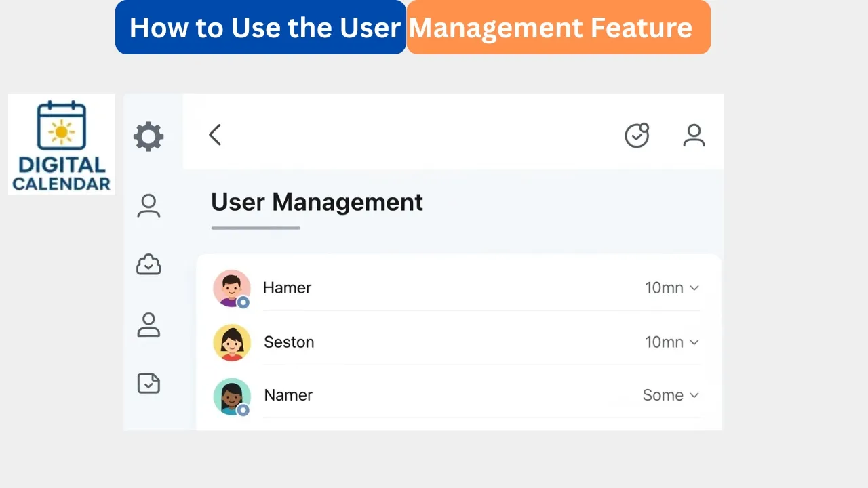This screenshot has height=488, width=868.
Task: Click the progress underline below User Management
Action: (256, 228)
